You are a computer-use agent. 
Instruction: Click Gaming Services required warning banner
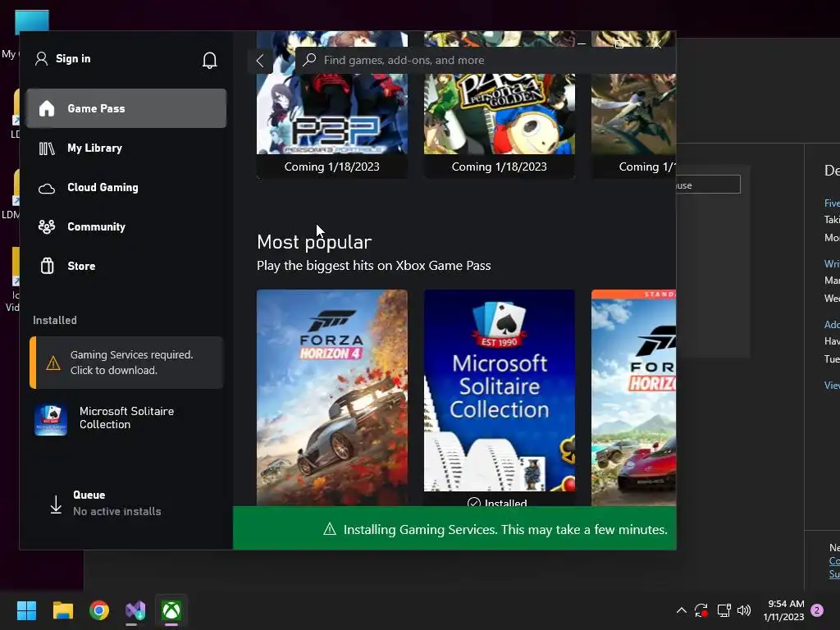[126, 363]
